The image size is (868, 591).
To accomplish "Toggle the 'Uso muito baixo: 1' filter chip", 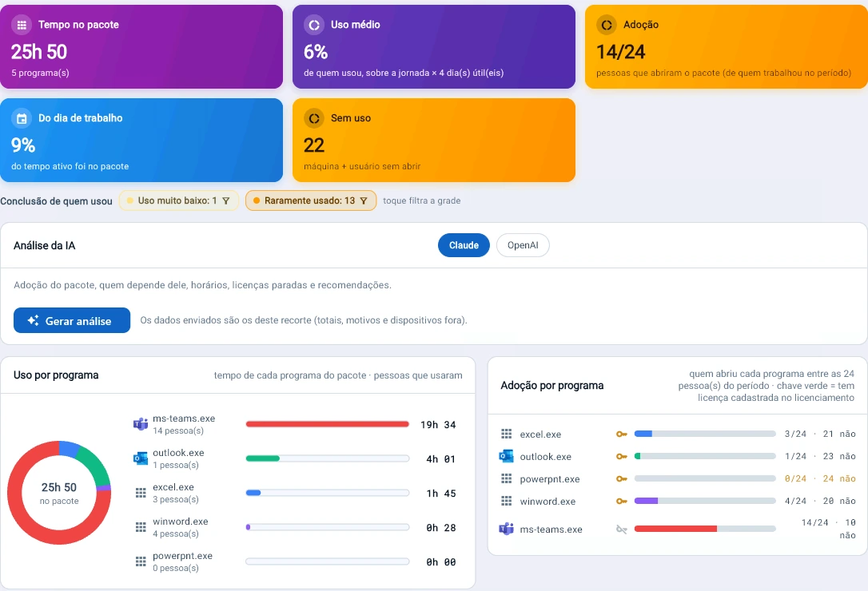I will point(179,200).
